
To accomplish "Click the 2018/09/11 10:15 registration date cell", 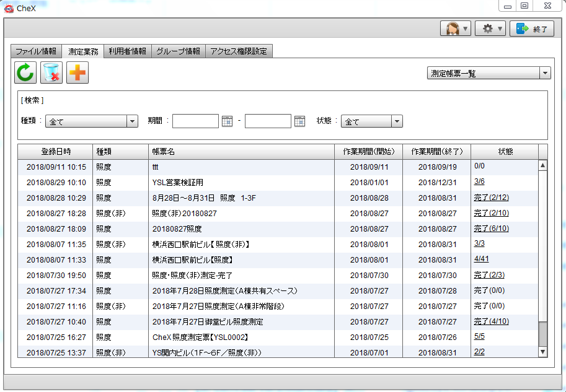I will (56, 167).
